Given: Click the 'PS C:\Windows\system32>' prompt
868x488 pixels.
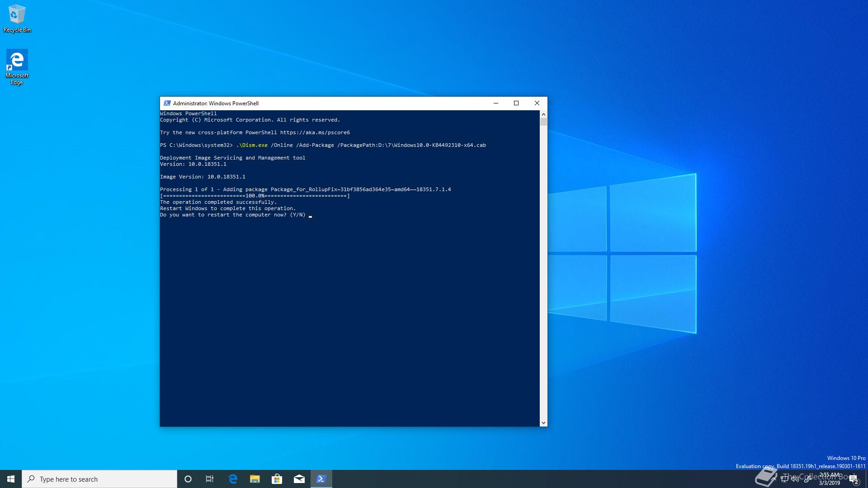Looking at the screenshot, I should click(196, 145).
